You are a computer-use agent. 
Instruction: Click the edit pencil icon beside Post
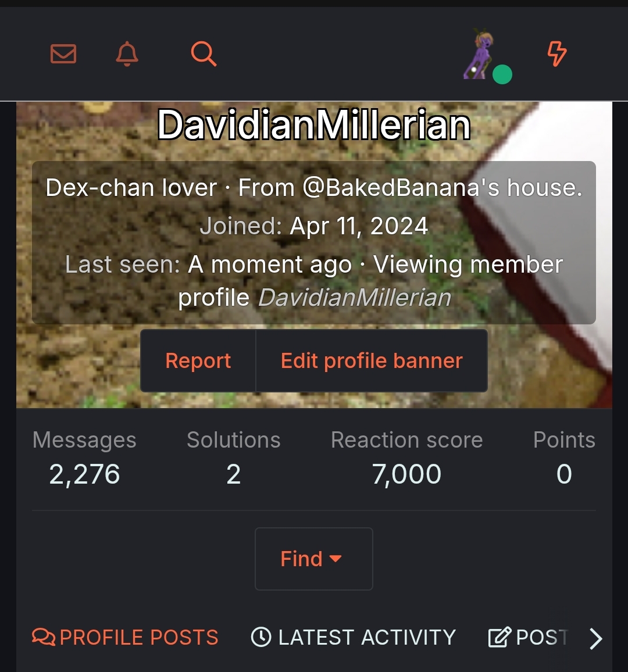pos(500,637)
